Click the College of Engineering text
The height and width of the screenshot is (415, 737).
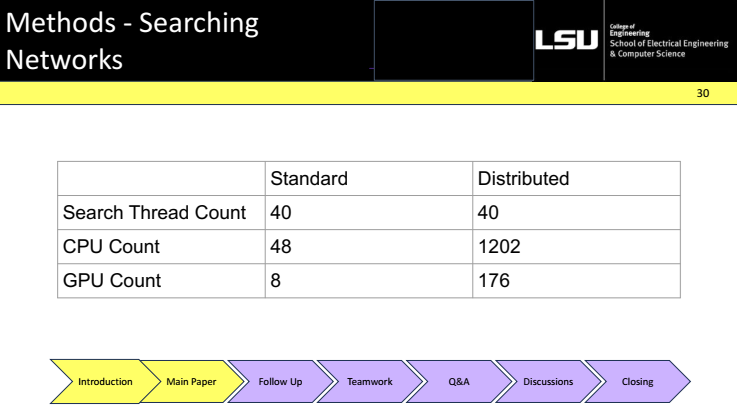629,30
